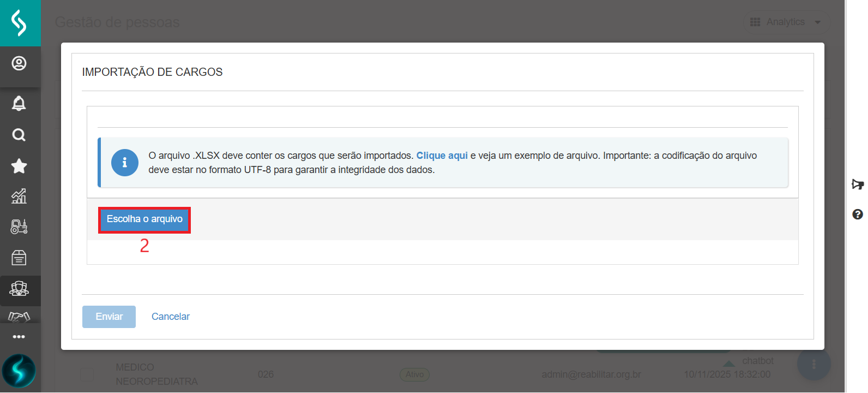Open the people management module icon

click(x=19, y=289)
